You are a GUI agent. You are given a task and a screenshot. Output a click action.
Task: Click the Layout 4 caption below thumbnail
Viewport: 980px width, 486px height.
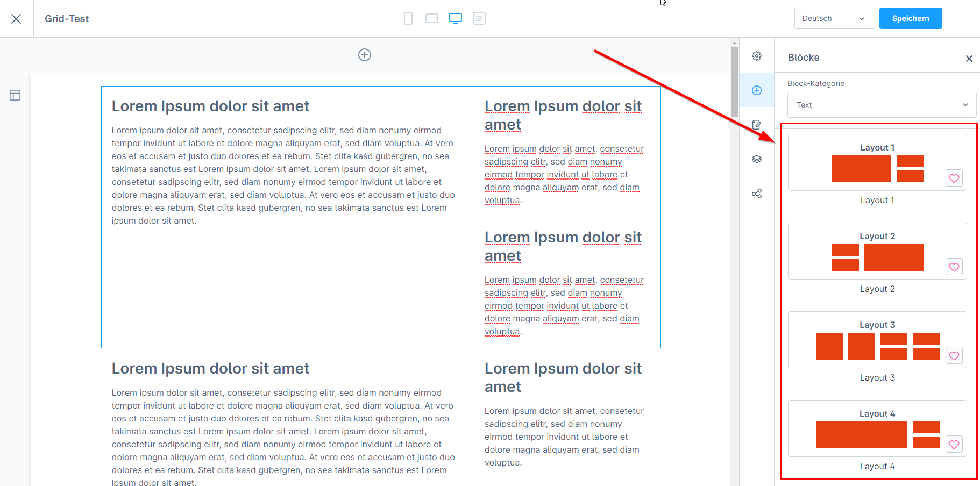pyautogui.click(x=877, y=466)
